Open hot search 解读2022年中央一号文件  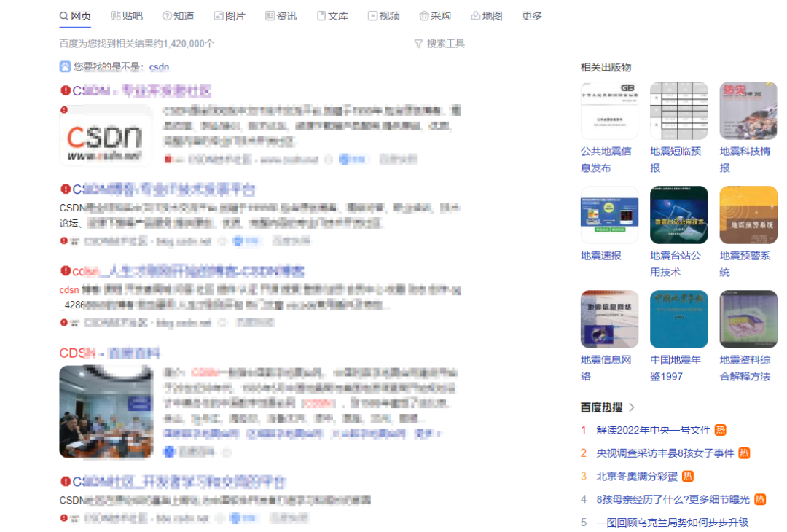tap(654, 430)
